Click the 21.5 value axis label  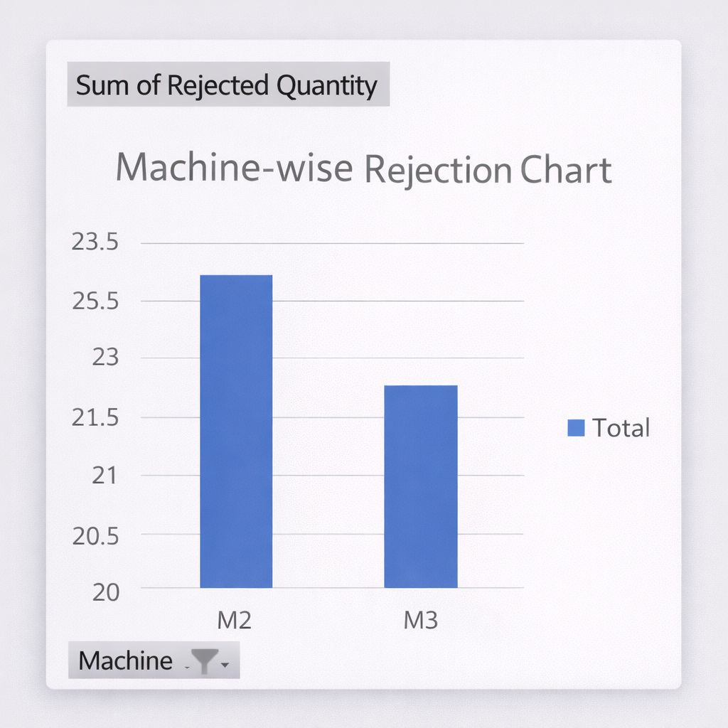[95, 417]
